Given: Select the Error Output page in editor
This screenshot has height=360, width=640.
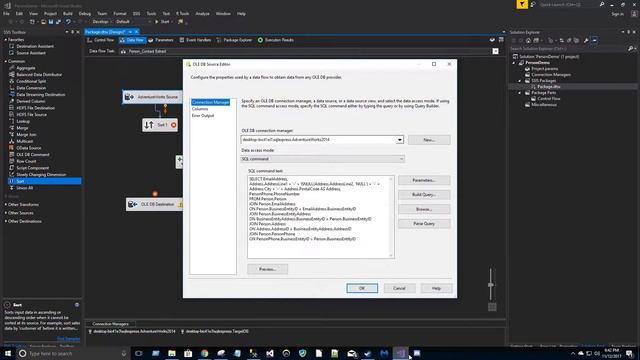Looking at the screenshot, I should pyautogui.click(x=203, y=116).
